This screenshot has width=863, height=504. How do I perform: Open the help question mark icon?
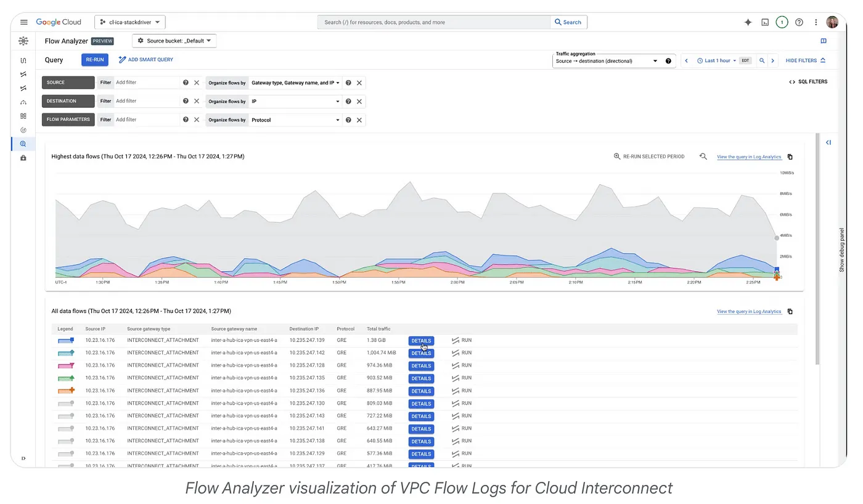point(799,22)
